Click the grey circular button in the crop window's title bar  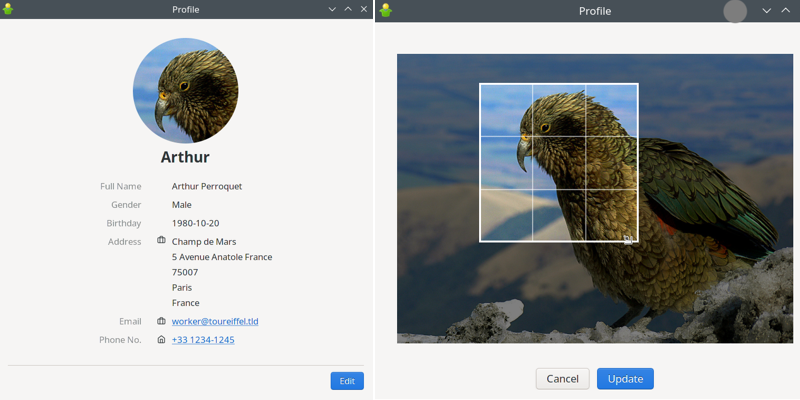point(735,11)
